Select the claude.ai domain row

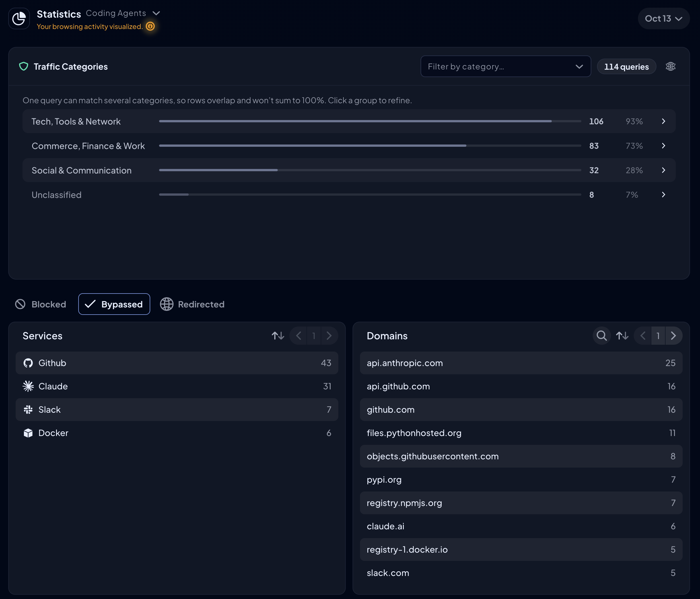pyautogui.click(x=521, y=526)
